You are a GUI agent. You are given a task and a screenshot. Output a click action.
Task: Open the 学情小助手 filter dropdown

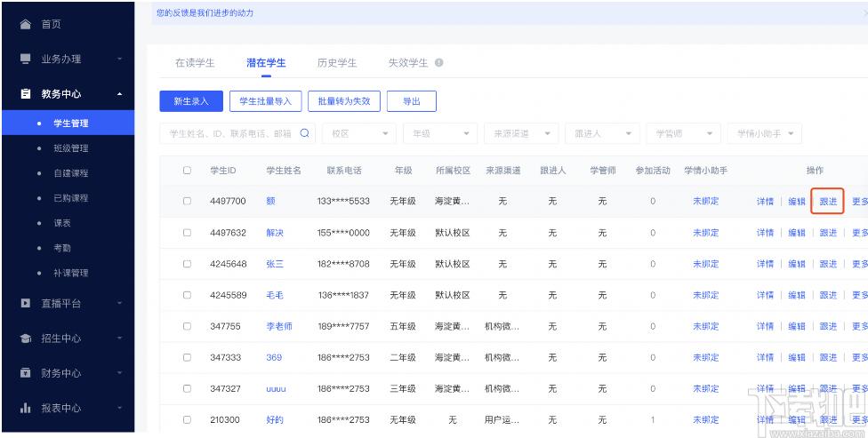point(765,134)
